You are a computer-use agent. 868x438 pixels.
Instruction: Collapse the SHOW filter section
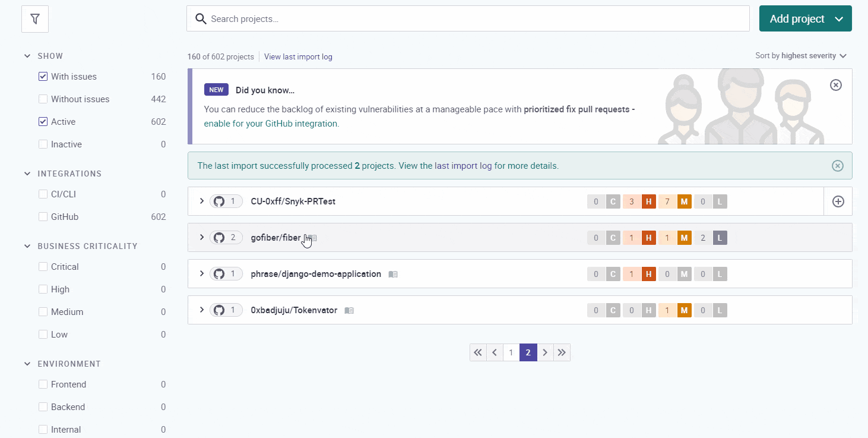[x=27, y=56]
